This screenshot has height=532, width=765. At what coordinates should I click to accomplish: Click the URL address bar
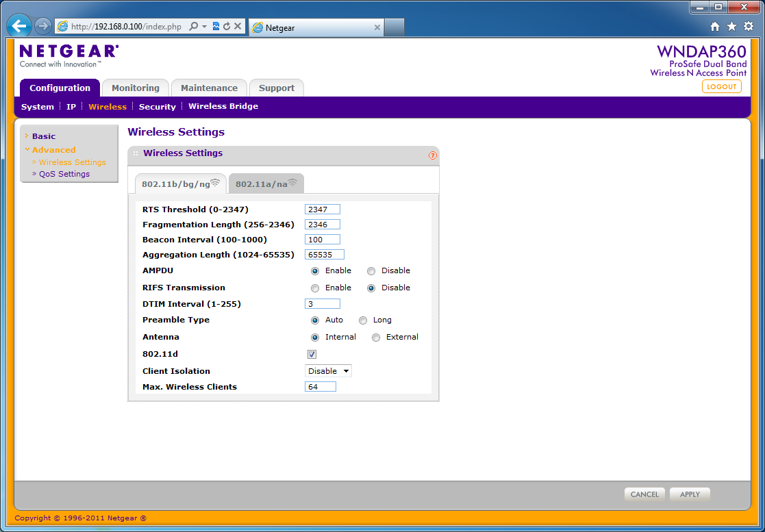pos(126,26)
